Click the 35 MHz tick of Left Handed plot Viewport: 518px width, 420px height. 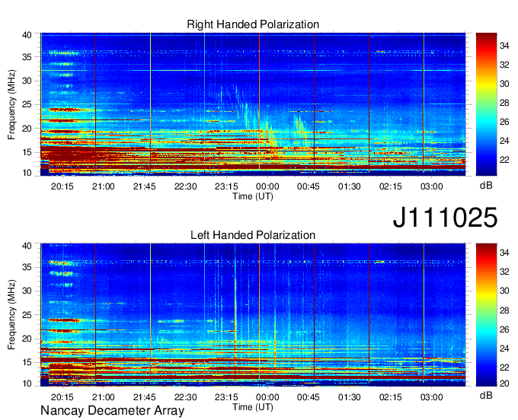click(27, 267)
